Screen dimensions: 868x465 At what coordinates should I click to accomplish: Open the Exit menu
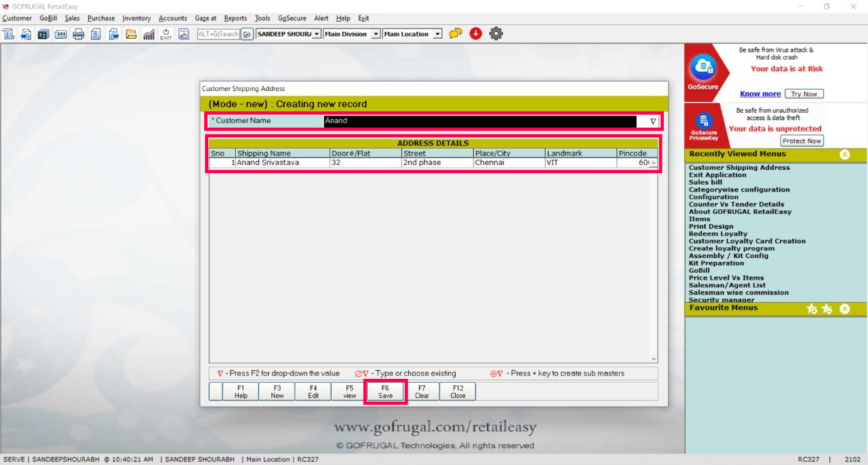click(x=363, y=18)
